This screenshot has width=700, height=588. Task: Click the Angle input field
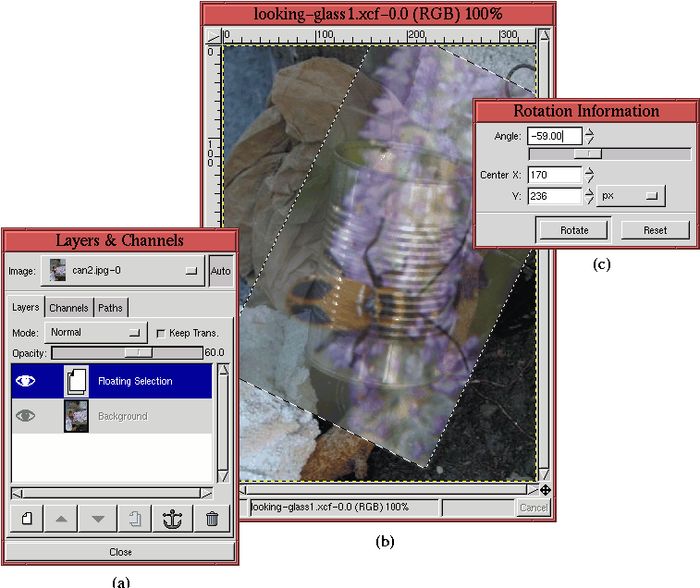[x=553, y=136]
